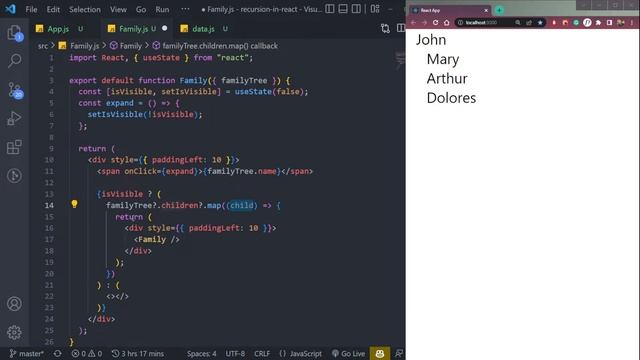640x360 pixels.
Task: Click the synchronize changes icon in status bar
Action: (x=58, y=353)
